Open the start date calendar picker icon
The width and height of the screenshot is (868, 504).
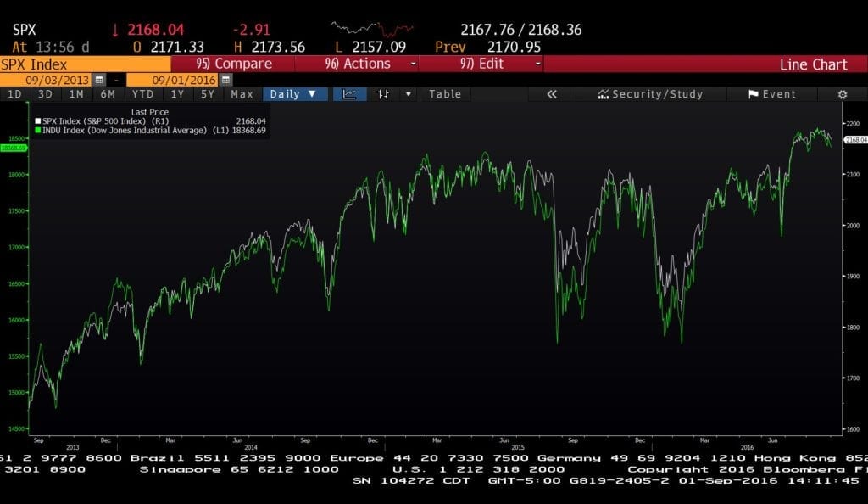[99, 80]
